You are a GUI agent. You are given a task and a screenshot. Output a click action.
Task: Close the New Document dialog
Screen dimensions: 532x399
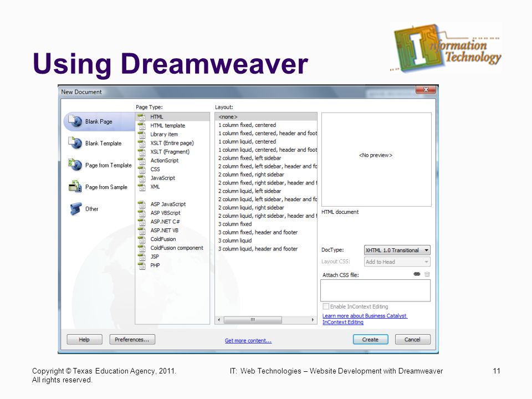[426, 90]
